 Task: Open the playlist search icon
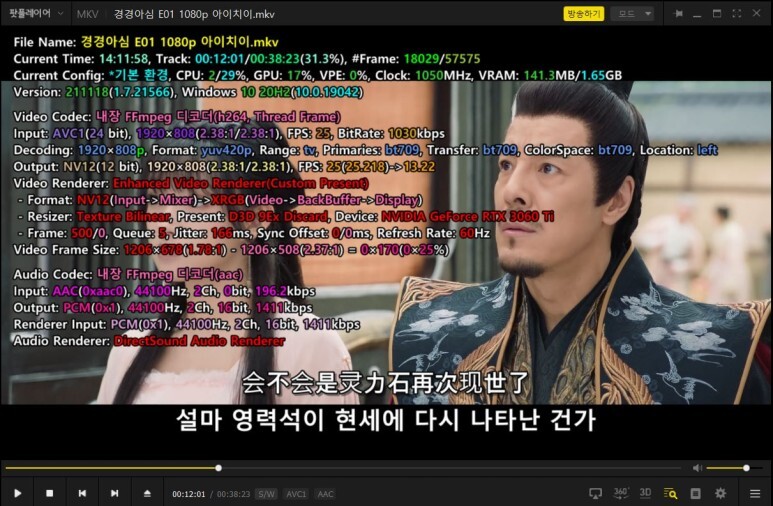[x=670, y=493]
